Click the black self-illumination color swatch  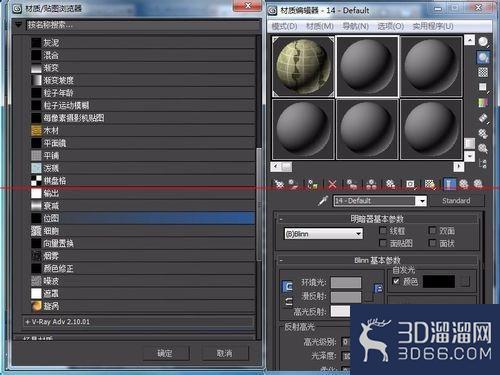439,282
